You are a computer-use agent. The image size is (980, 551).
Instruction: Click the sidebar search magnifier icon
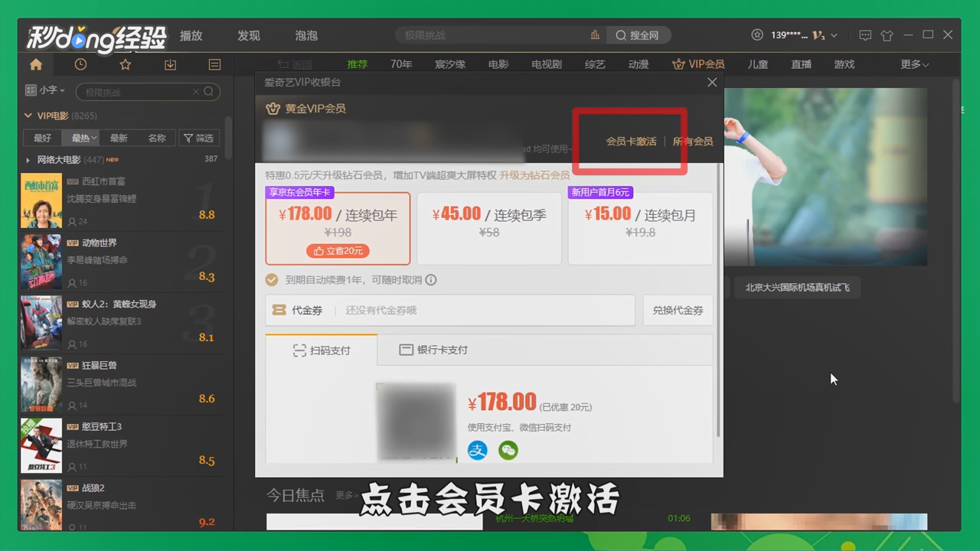click(209, 92)
